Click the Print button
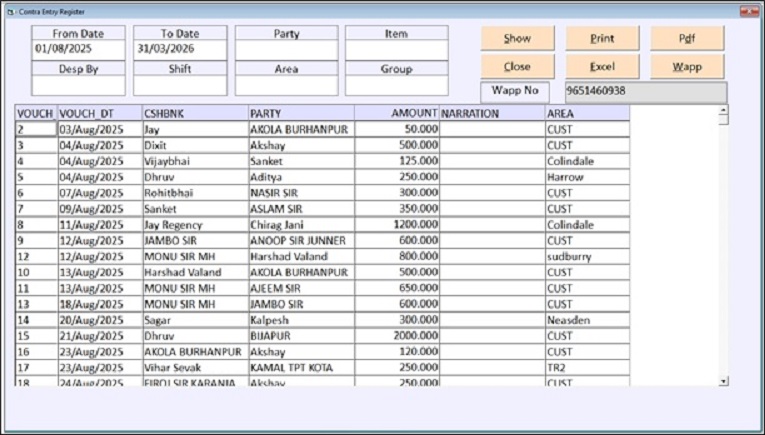Viewport: 765px width, 435px height. click(x=602, y=38)
